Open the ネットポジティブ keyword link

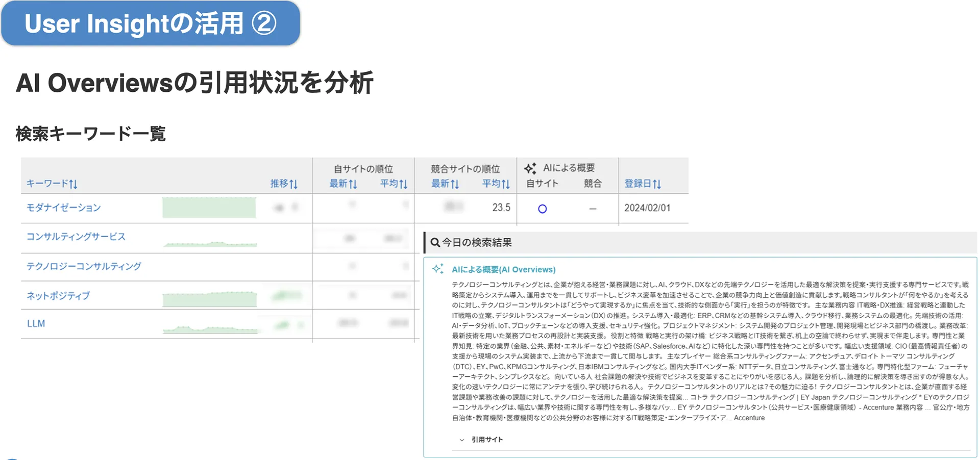58,296
